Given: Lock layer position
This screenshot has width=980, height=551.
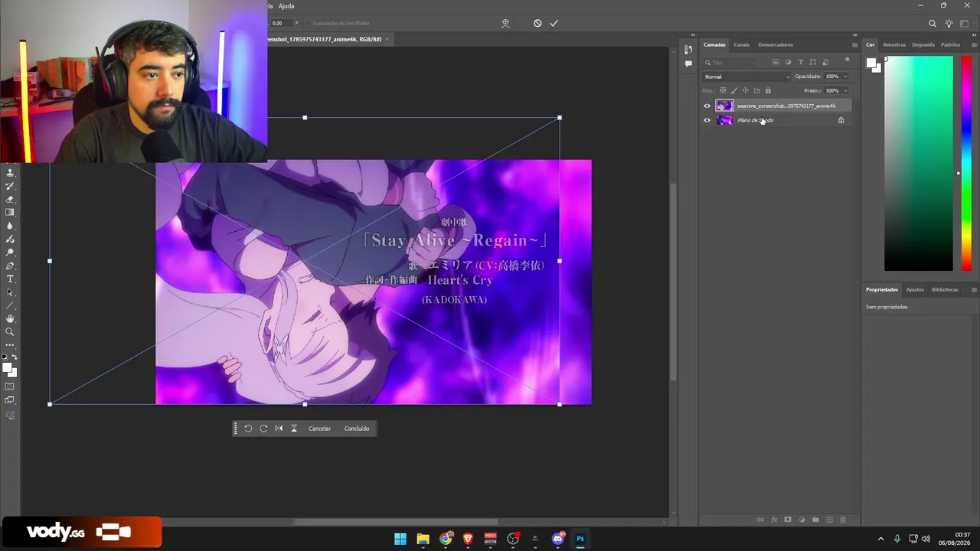Looking at the screenshot, I should pos(745,90).
